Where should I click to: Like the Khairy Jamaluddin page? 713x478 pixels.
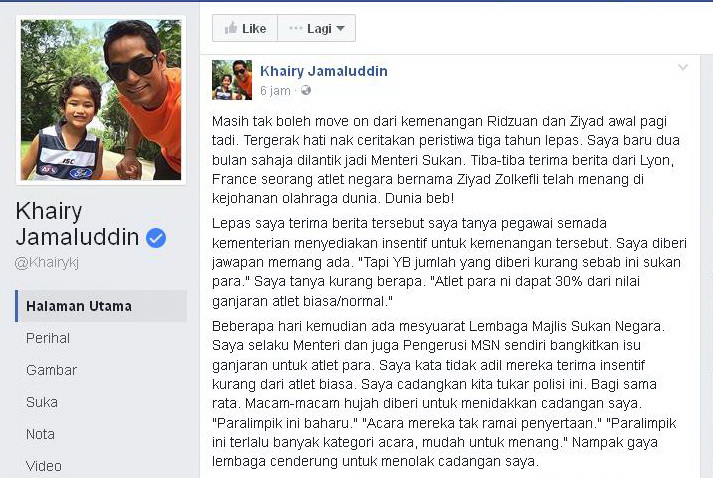point(245,28)
